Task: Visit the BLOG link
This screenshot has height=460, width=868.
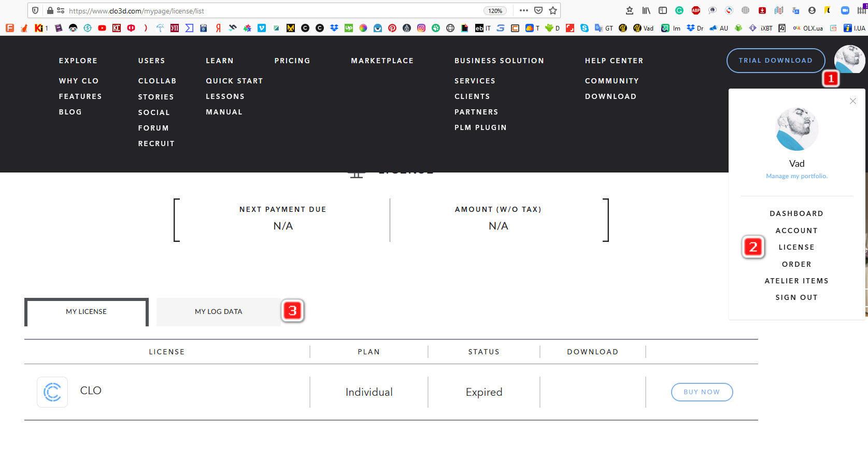Action: pos(70,112)
